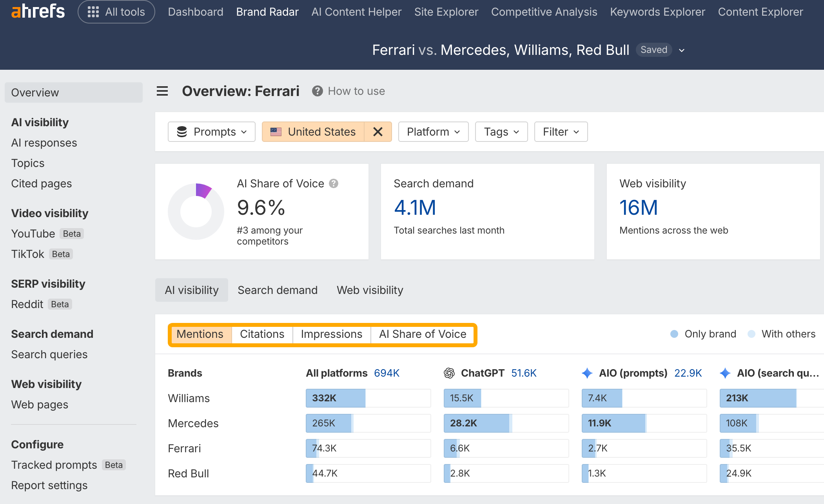The height and width of the screenshot is (504, 824).
Task: Click the ChatGPT logo icon
Action: 449,373
